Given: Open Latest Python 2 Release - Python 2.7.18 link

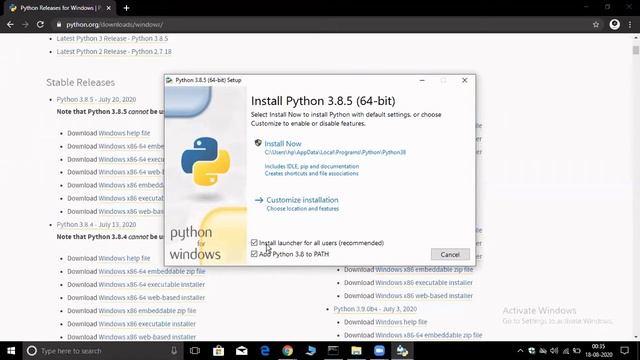Looking at the screenshot, I should click(x=114, y=51).
